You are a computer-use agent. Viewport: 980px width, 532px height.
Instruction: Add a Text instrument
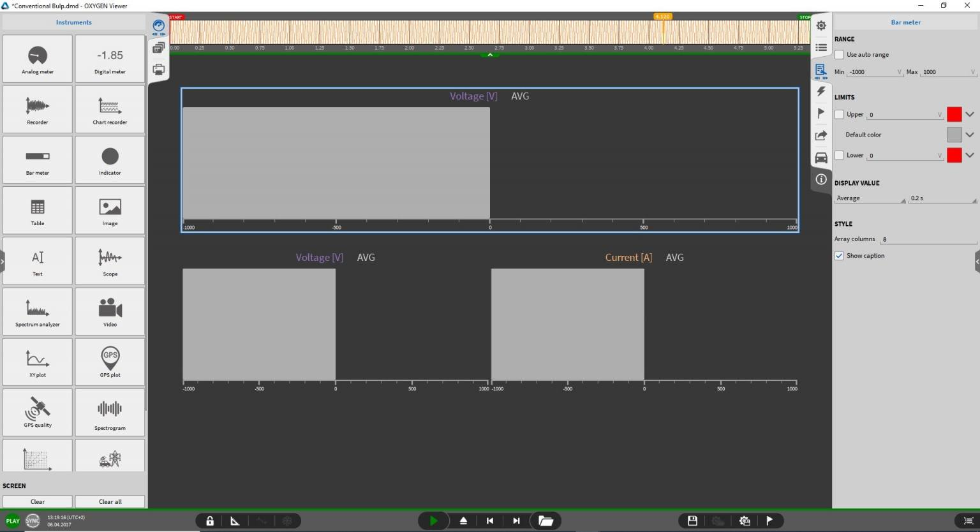[x=38, y=261]
